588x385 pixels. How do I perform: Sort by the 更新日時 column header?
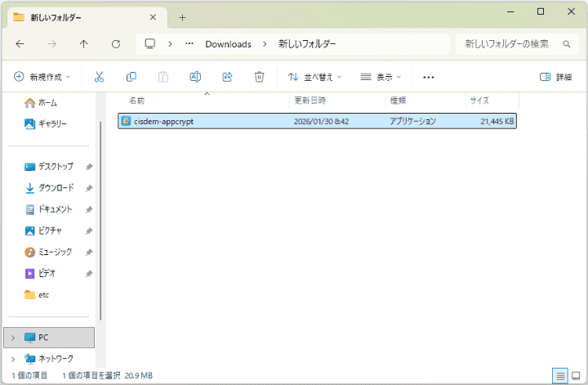click(x=310, y=101)
